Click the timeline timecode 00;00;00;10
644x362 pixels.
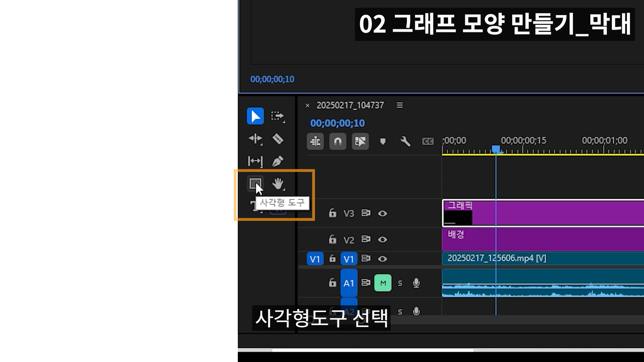point(337,123)
